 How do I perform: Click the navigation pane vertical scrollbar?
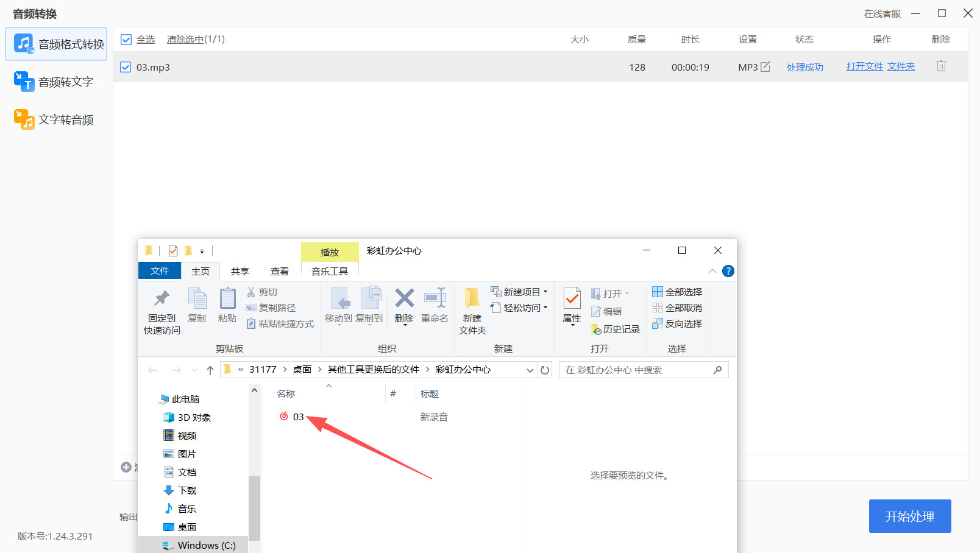[x=254, y=508]
